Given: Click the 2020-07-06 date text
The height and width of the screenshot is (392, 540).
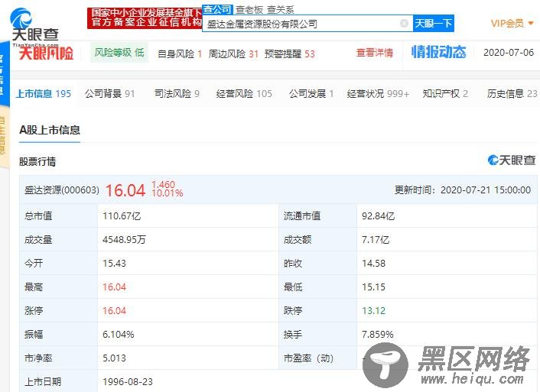Looking at the screenshot, I should [x=509, y=53].
